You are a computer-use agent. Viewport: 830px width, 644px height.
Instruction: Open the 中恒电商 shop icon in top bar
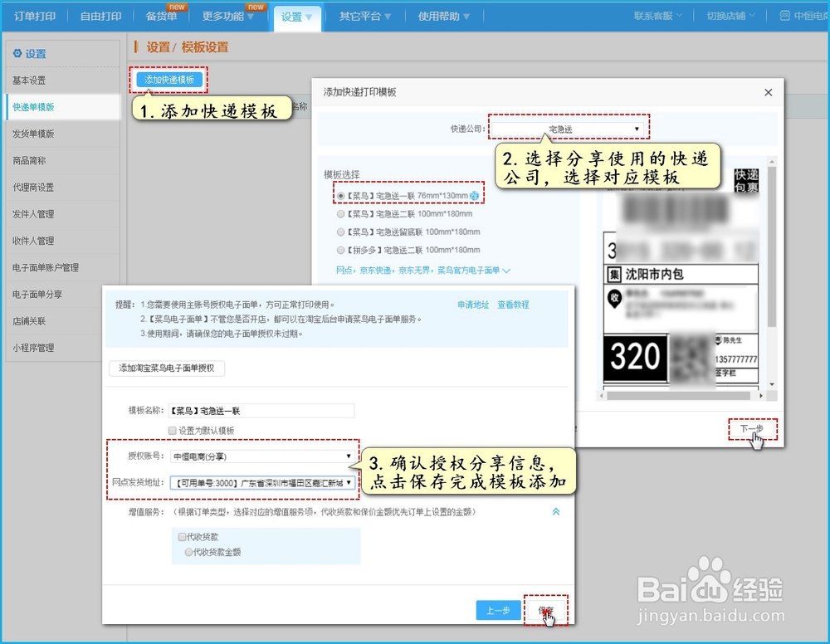(784, 16)
